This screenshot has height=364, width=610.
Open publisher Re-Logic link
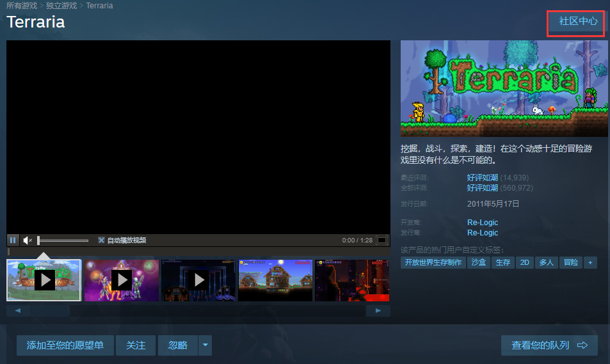pyautogui.click(x=483, y=233)
